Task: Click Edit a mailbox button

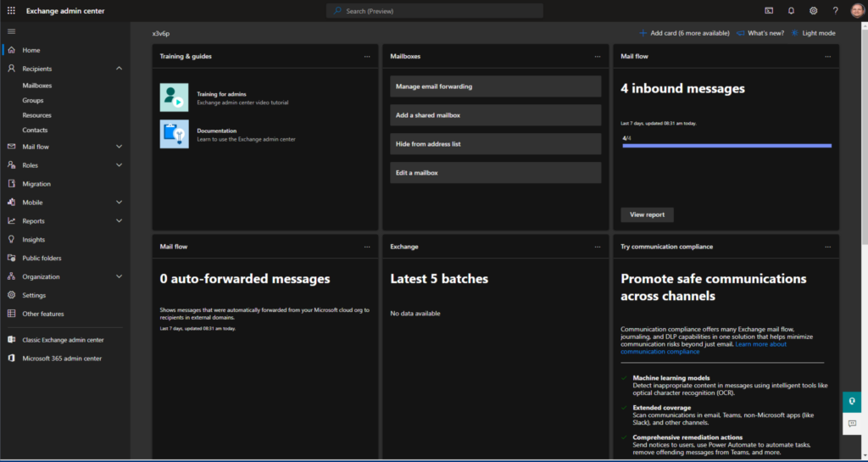Action: pos(495,173)
